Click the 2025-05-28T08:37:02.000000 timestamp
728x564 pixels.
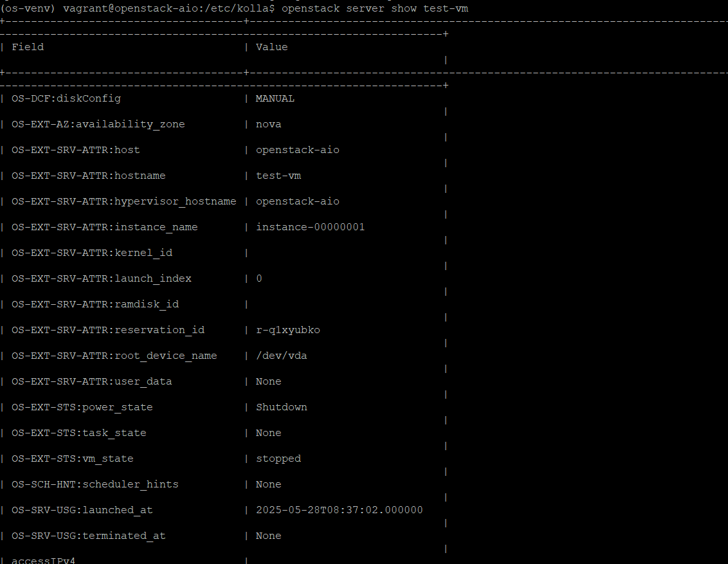pos(340,510)
